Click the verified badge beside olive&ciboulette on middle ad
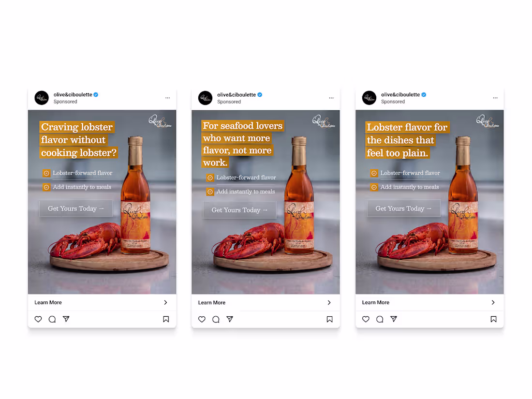This screenshot has height=399, width=532. click(x=259, y=95)
